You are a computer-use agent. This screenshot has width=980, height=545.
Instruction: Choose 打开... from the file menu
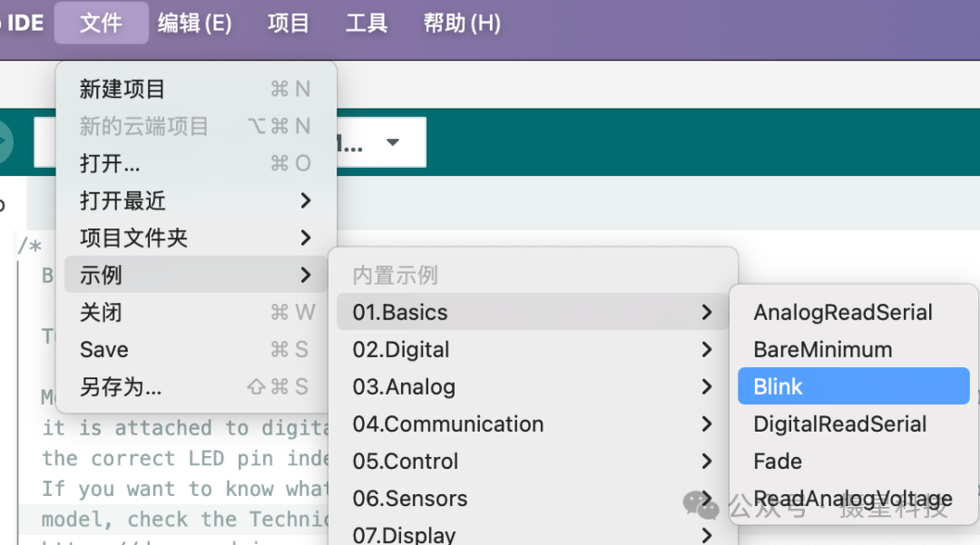pyautogui.click(x=110, y=163)
